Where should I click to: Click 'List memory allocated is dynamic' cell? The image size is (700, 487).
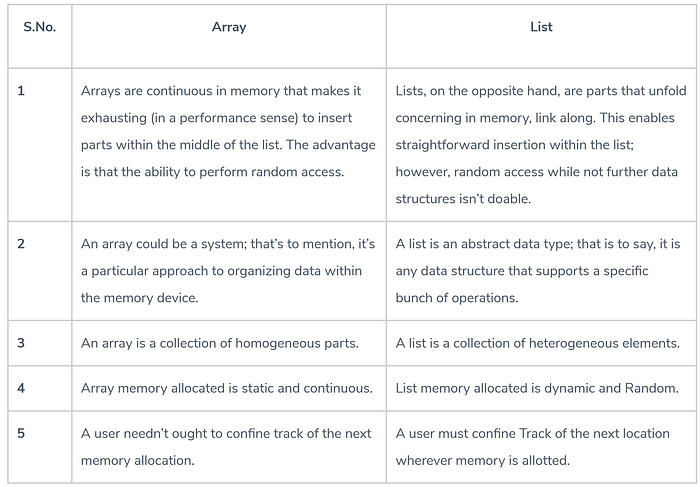[541, 388]
